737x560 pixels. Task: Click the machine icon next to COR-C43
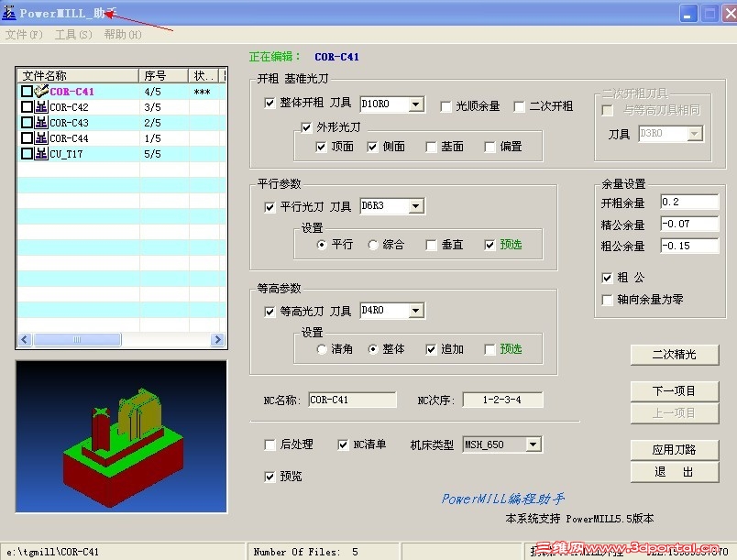pyautogui.click(x=41, y=122)
